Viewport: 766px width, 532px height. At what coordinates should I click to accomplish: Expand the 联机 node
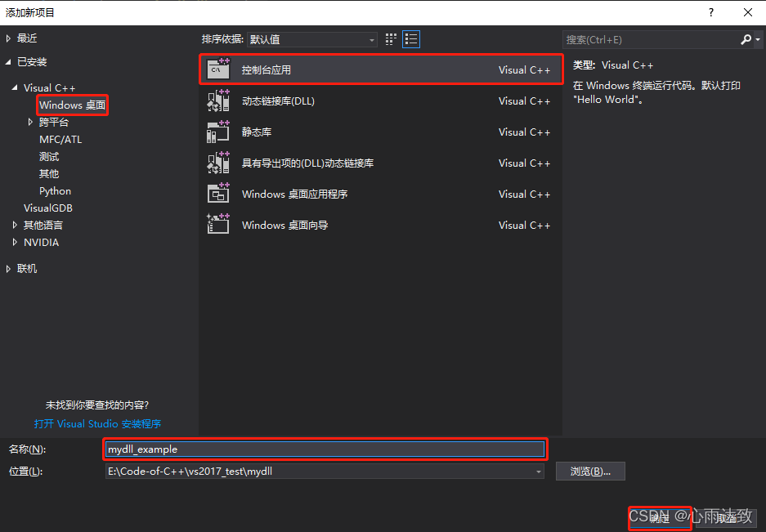pos(8,269)
